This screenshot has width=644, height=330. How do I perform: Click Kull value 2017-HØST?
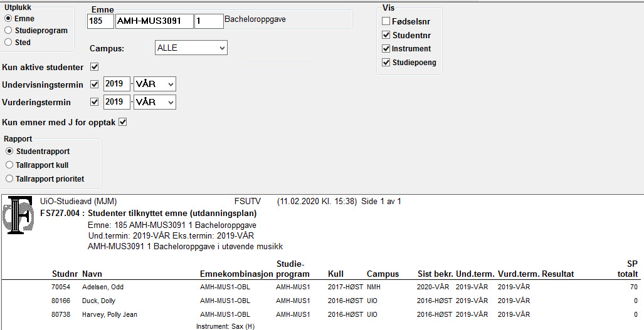(x=346, y=287)
